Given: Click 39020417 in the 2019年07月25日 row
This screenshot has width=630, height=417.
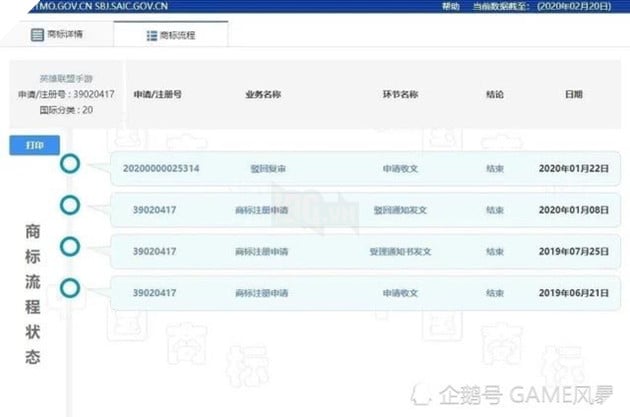Looking at the screenshot, I should [155, 251].
